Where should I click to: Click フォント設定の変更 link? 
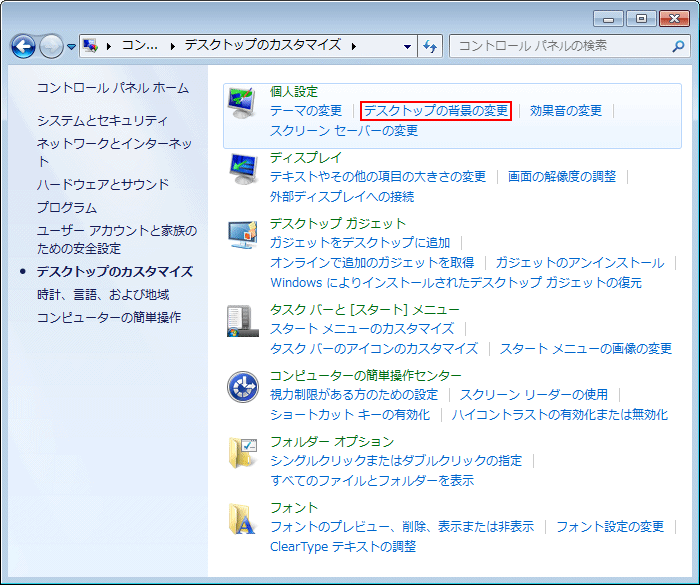(610, 526)
